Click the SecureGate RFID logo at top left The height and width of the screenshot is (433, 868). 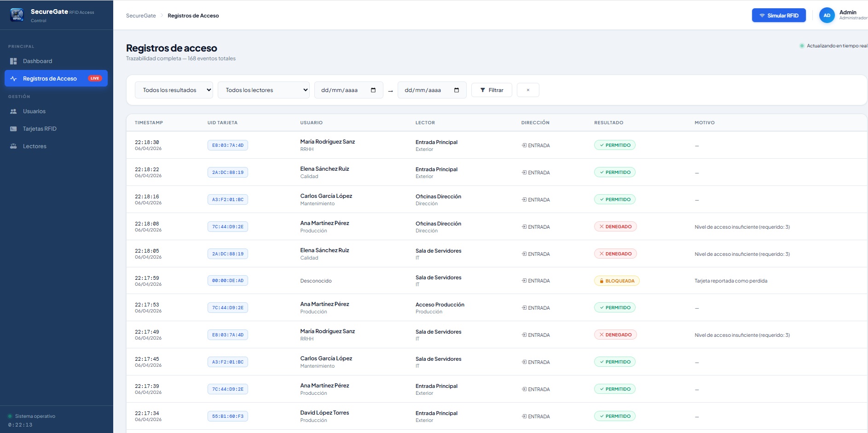(17, 15)
